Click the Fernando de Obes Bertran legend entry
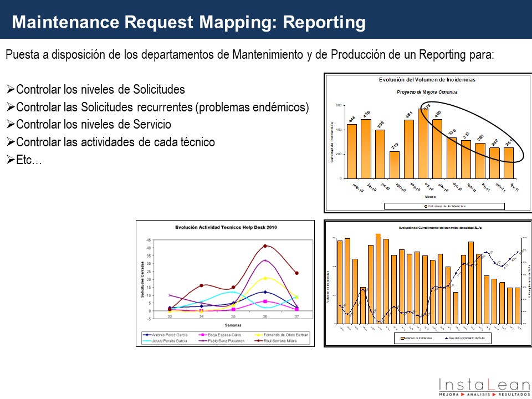 pos(281,335)
